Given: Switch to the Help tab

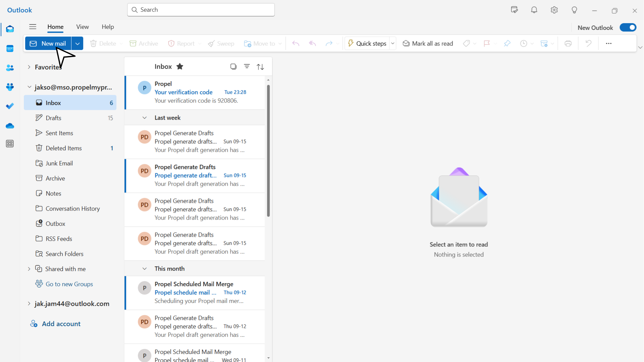Looking at the screenshot, I should coord(108,27).
